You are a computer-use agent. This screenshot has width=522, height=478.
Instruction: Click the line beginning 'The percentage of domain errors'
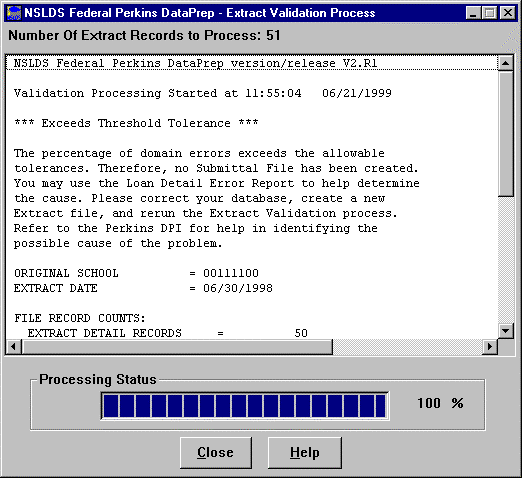tap(199, 153)
